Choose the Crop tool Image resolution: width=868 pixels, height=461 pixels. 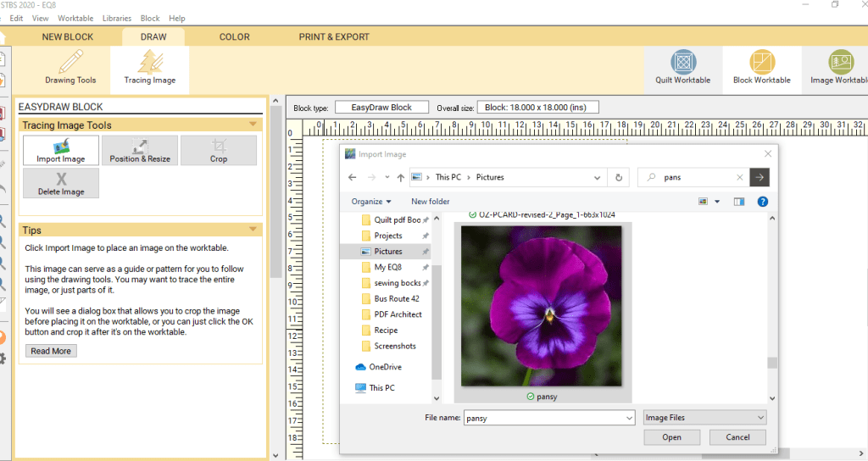pos(219,150)
